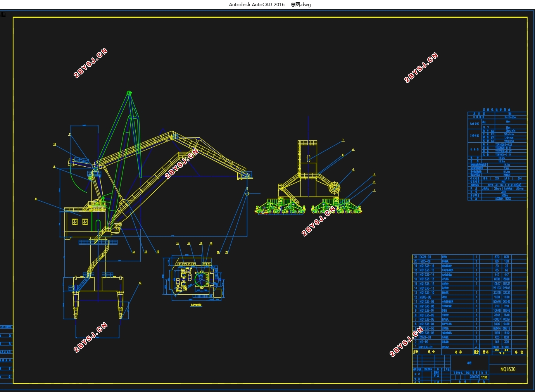Click the Autodesk AutoCAD 2016 title text
This screenshot has height=392, width=535.
coord(257,5)
